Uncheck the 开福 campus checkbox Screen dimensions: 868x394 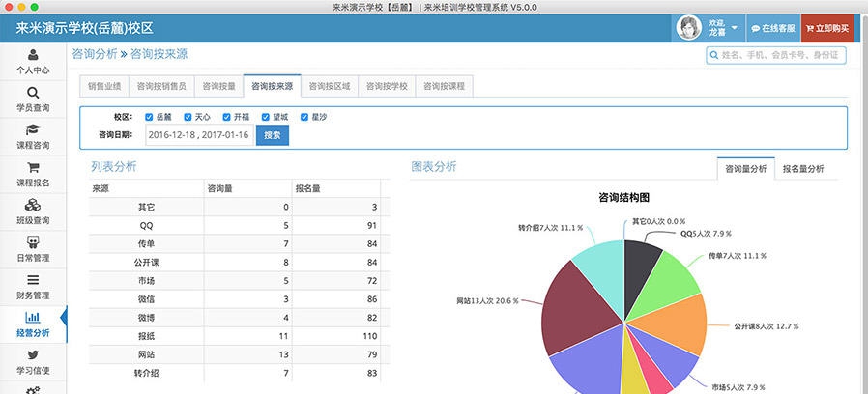coord(226,117)
